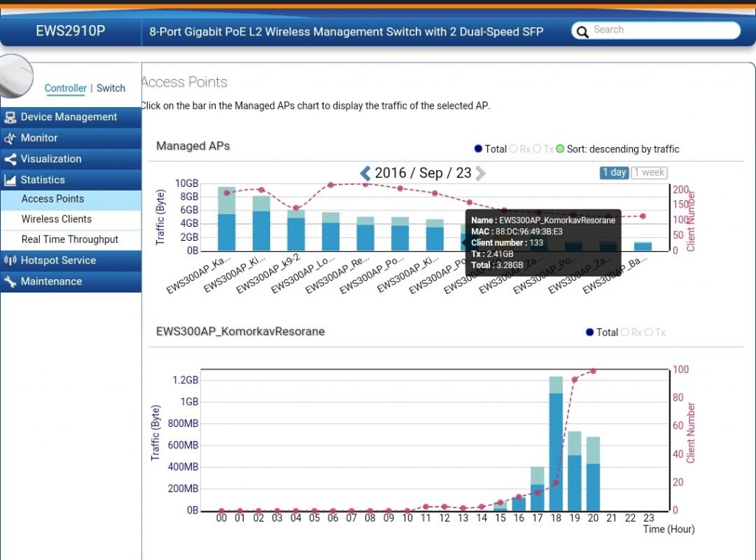Click the hour 18 traffic bar
Viewport: 756px width, 560px height.
556,443
